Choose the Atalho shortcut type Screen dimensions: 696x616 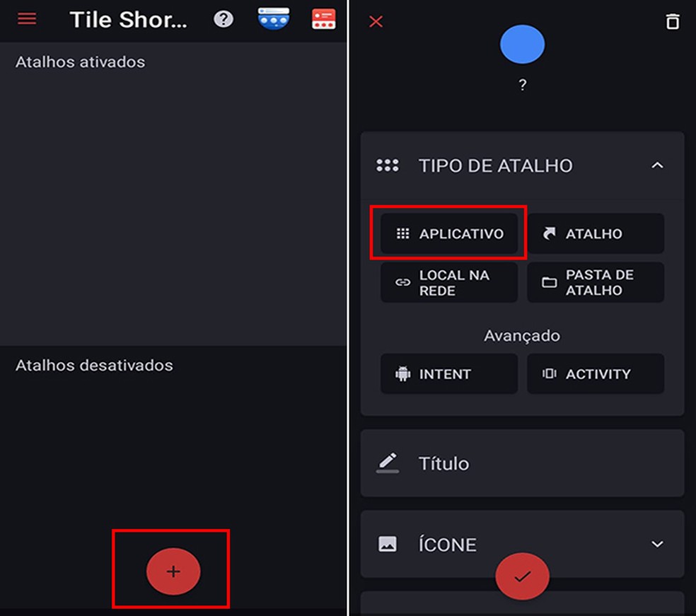(x=596, y=233)
